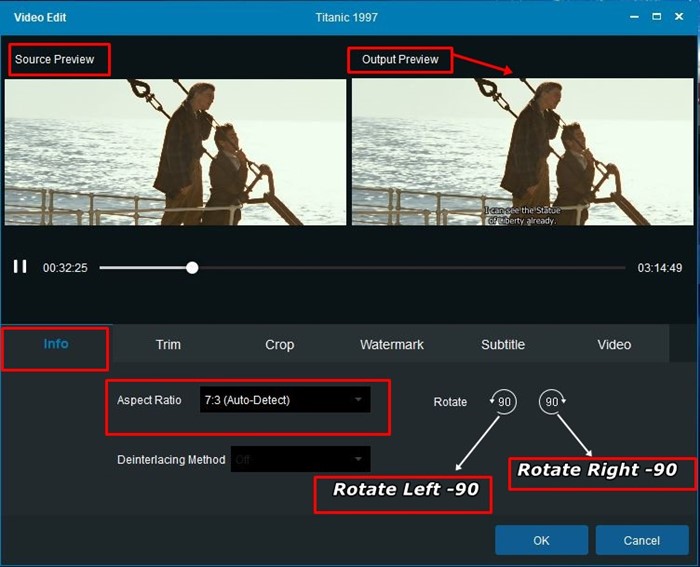Screen dimensions: 700x567
Task: Rotate video right 90 degrees
Action: [553, 401]
